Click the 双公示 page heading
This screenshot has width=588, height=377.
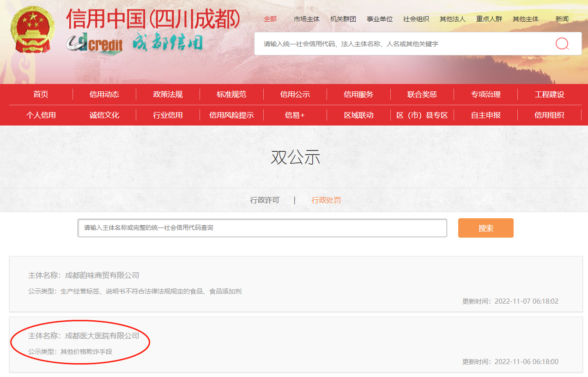point(296,158)
